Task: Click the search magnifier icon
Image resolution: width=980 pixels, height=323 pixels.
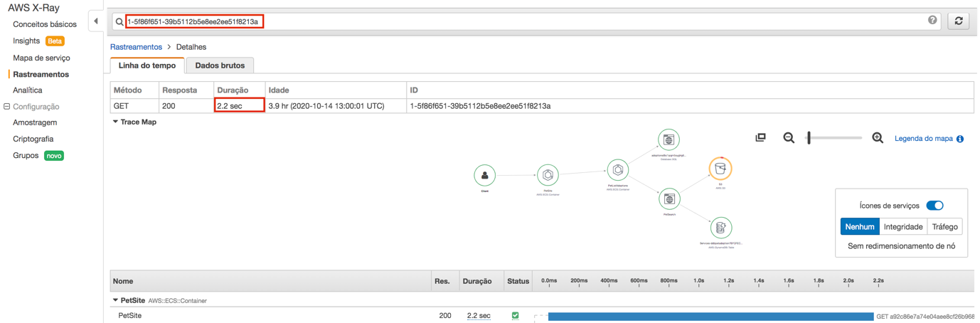Action: coord(119,22)
